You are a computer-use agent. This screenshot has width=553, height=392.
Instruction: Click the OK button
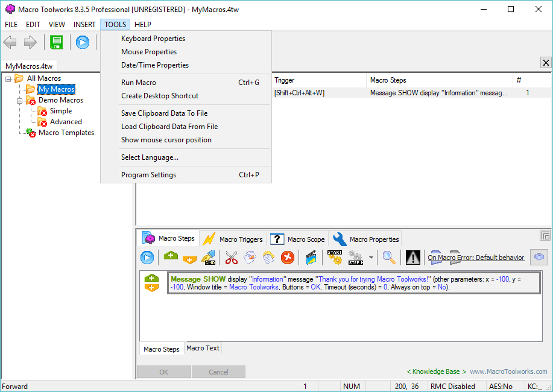163,372
